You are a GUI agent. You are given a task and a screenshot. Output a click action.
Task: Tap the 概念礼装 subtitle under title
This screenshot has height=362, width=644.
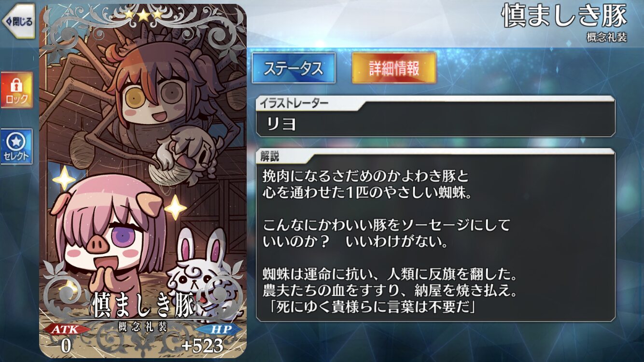(x=607, y=38)
